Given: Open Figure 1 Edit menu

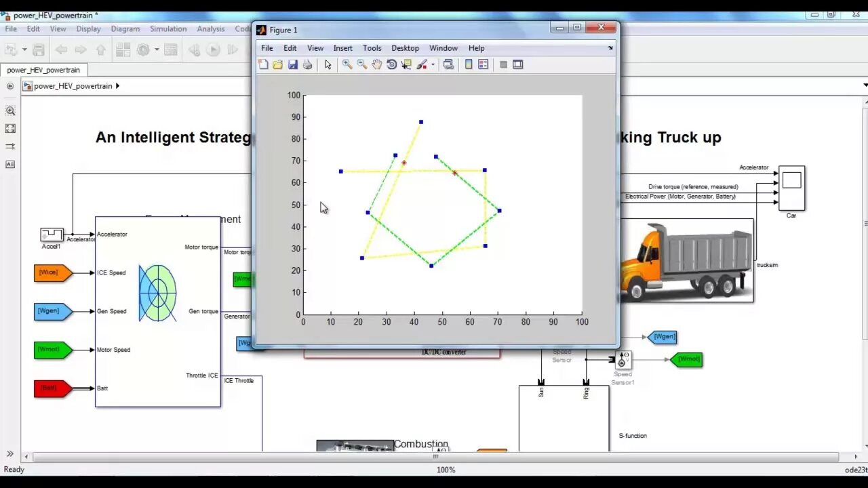Looking at the screenshot, I should tap(290, 48).
